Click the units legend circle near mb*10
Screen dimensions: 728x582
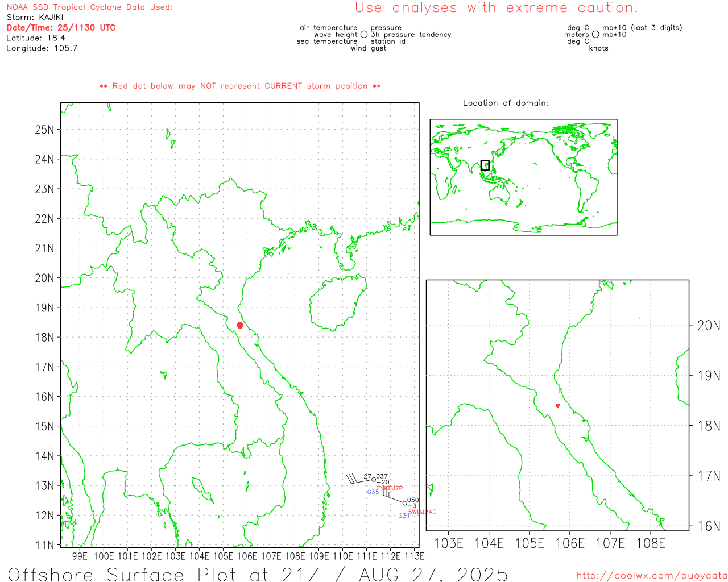click(595, 35)
